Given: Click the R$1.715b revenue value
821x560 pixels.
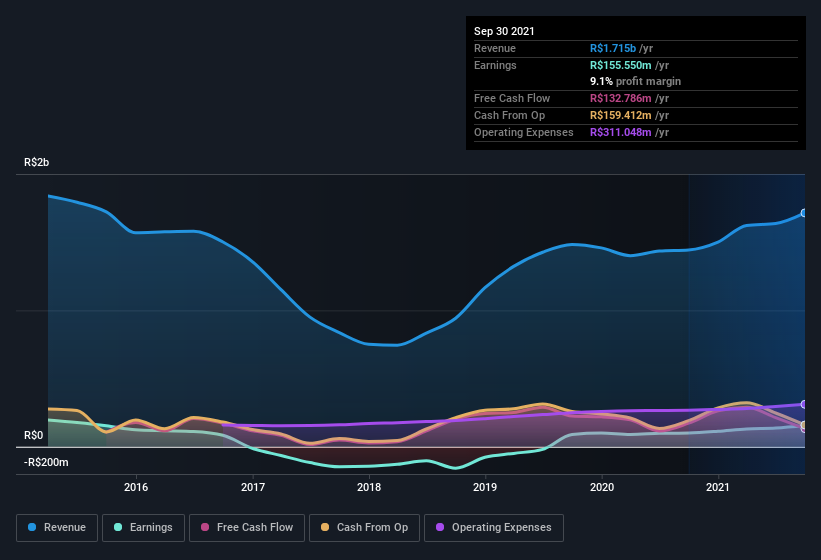Looking at the screenshot, I should click(613, 48).
